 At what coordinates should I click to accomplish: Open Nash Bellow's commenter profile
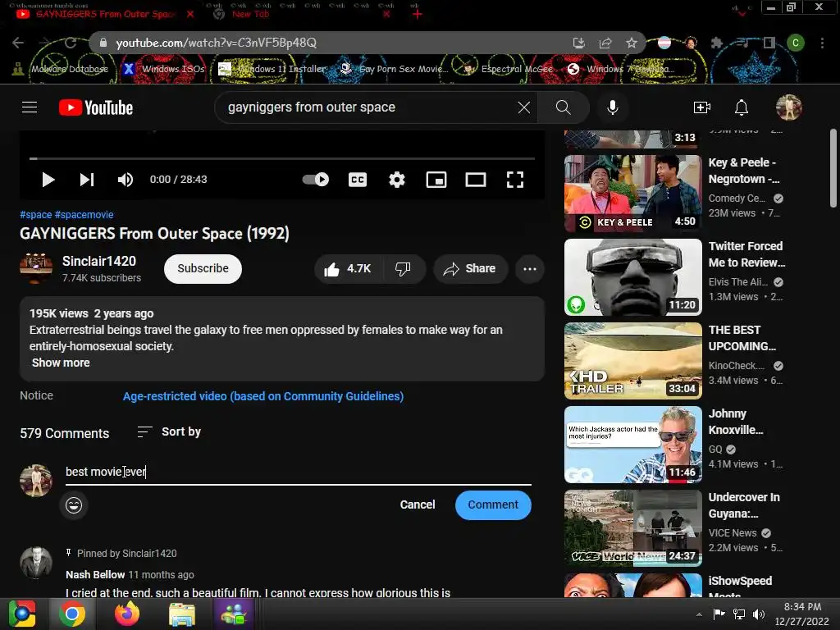(x=95, y=575)
